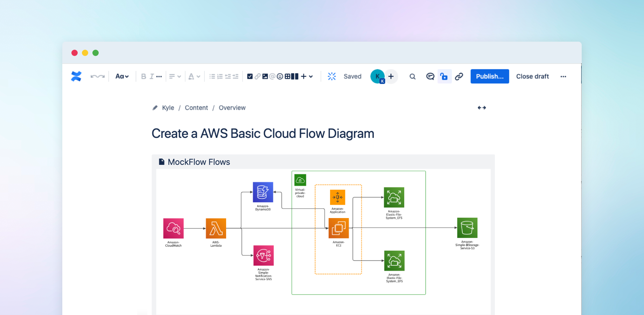The width and height of the screenshot is (644, 315).
Task: Select the Amazon CloudWatch node
Action: 173,228
